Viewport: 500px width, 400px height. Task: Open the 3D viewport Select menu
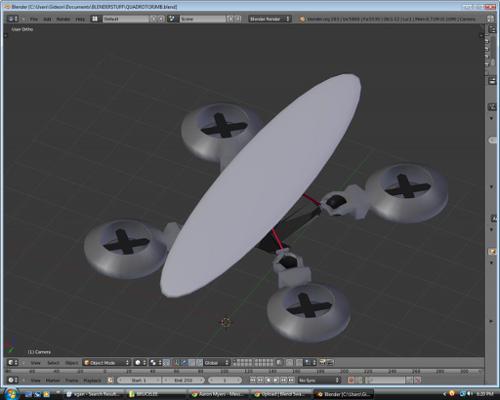(53, 363)
